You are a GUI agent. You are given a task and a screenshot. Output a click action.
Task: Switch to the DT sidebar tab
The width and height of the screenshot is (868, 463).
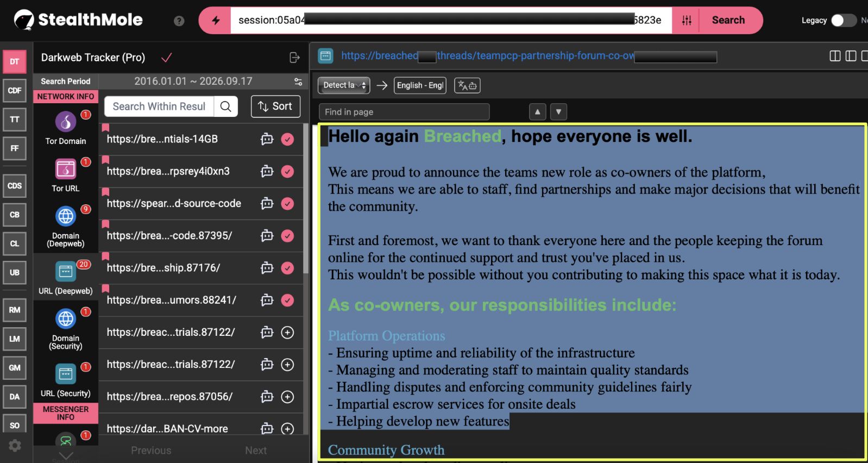pos(15,61)
